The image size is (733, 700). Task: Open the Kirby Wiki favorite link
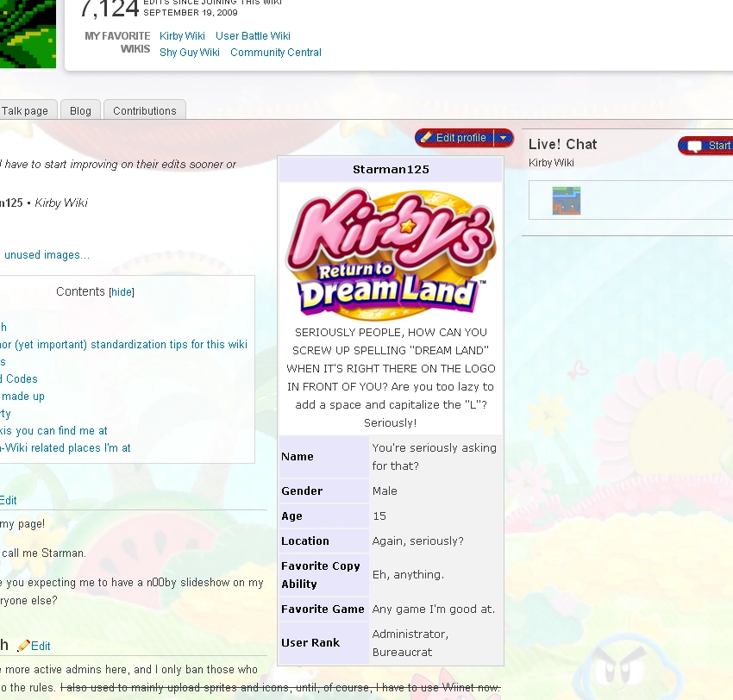(x=182, y=36)
